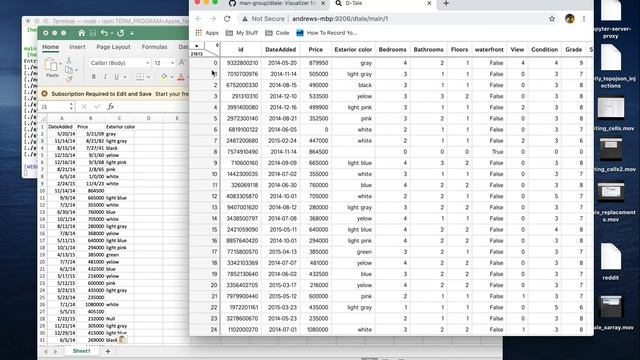Click the Excel Name Box cell reference

click(54, 107)
